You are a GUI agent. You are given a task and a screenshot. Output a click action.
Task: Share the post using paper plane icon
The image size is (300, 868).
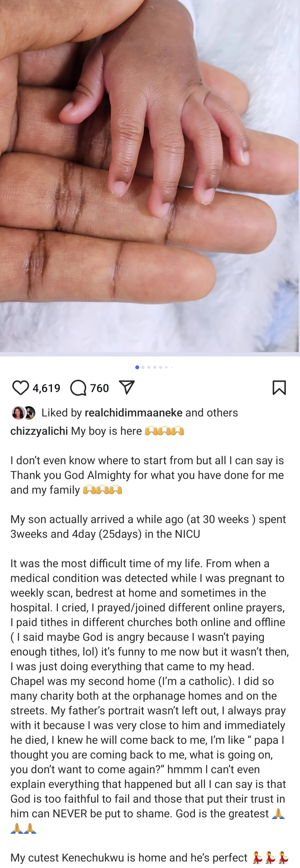[127, 388]
